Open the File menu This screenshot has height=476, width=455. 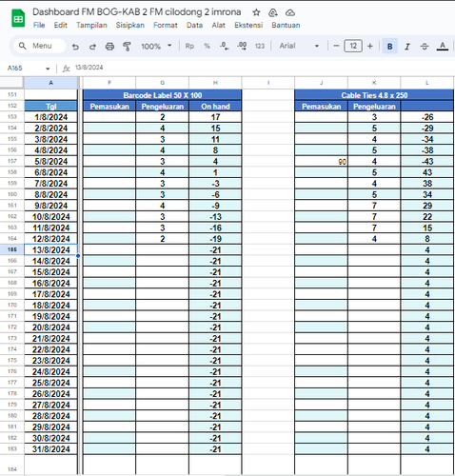tap(39, 25)
